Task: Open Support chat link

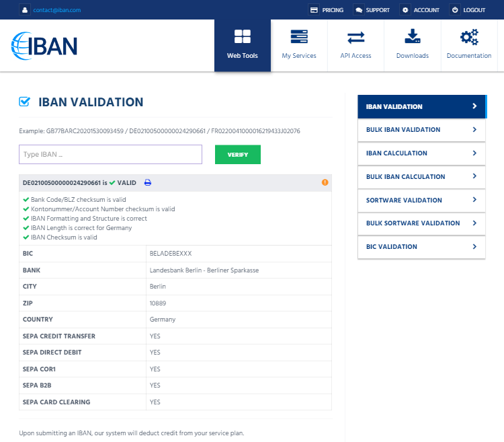Action: tap(372, 10)
